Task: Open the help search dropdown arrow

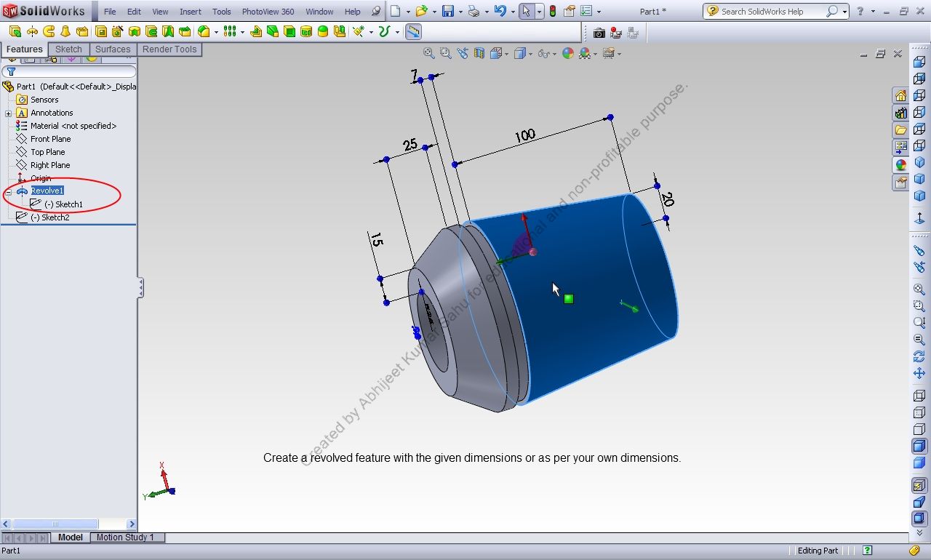Action: (844, 12)
